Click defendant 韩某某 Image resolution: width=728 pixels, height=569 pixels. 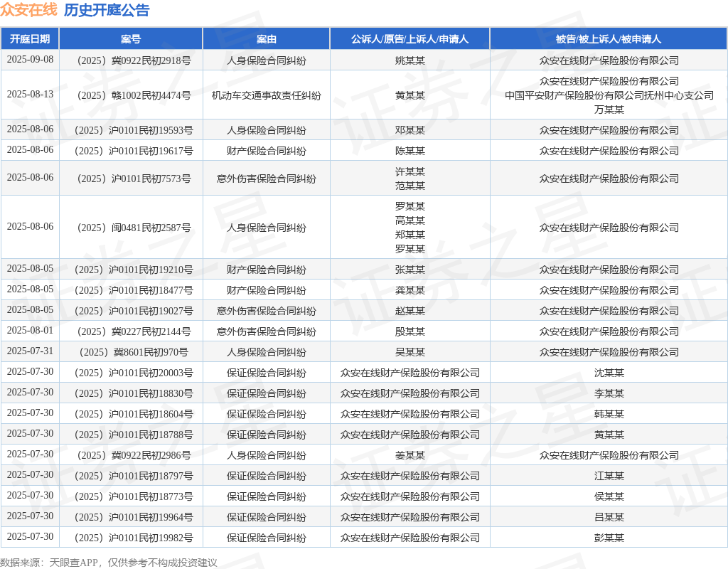[x=609, y=414]
